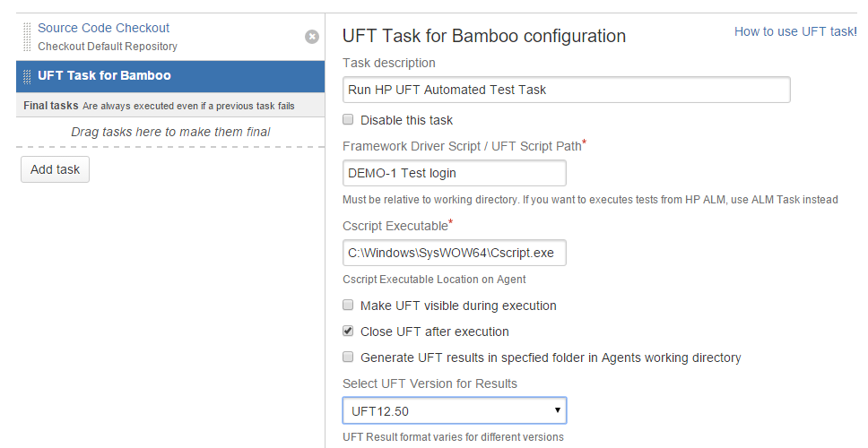868x448 pixels.
Task: Uncheck Close UFT after execution
Action: tap(348, 332)
